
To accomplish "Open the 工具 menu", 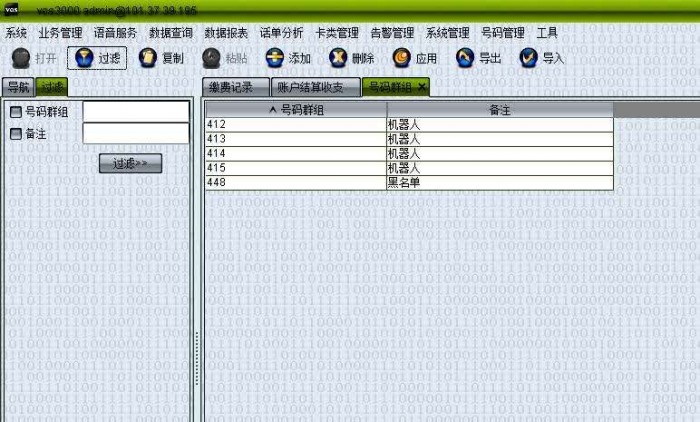I will pyautogui.click(x=547, y=33).
